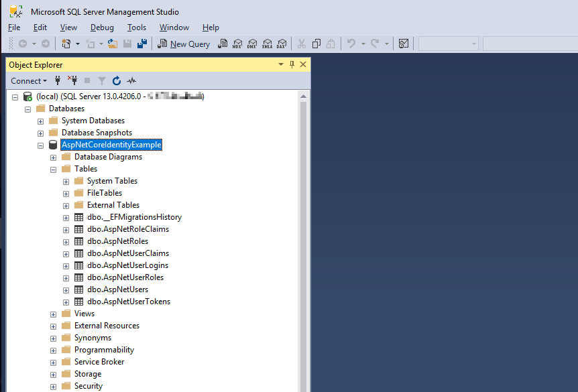This screenshot has height=392, width=578.
Task: Select the dbo.AspNetRoles table
Action: [x=117, y=241]
